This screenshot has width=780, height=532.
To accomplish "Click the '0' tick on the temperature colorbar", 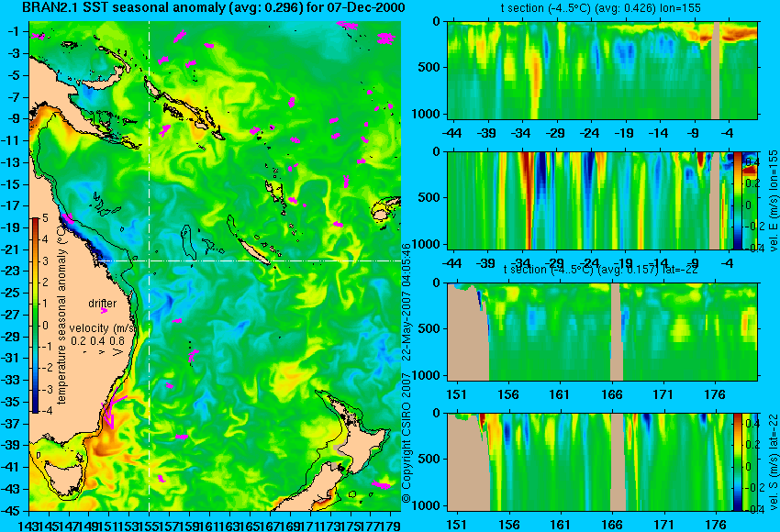I will click(46, 326).
